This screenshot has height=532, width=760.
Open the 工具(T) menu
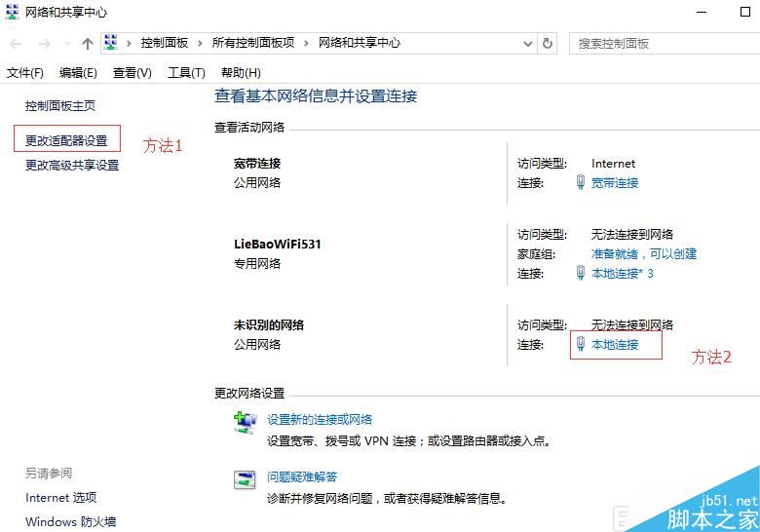[186, 73]
